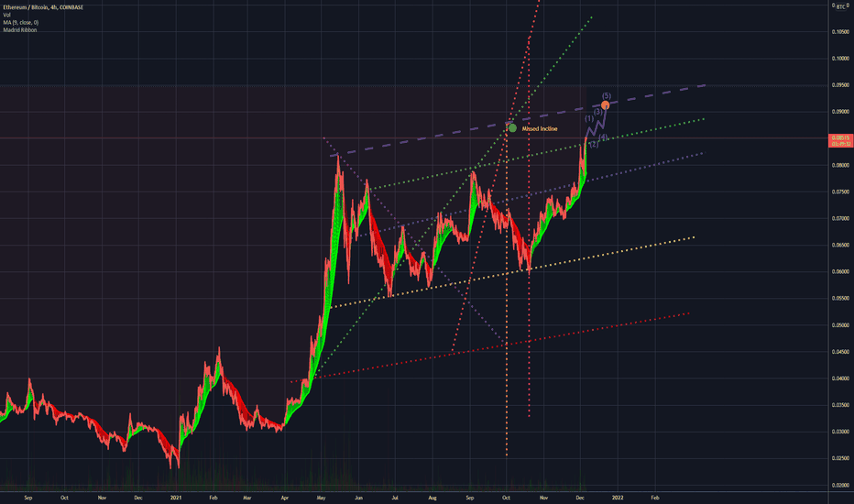Image resolution: width=854 pixels, height=504 pixels.
Task: Click the Sep 2020 time axis label
Action: [28, 498]
